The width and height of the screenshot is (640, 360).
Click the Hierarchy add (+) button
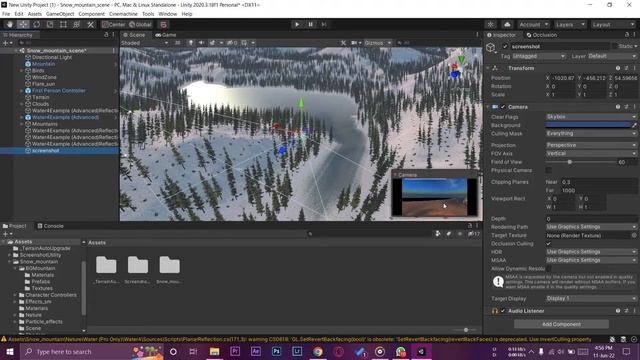pos(5,43)
